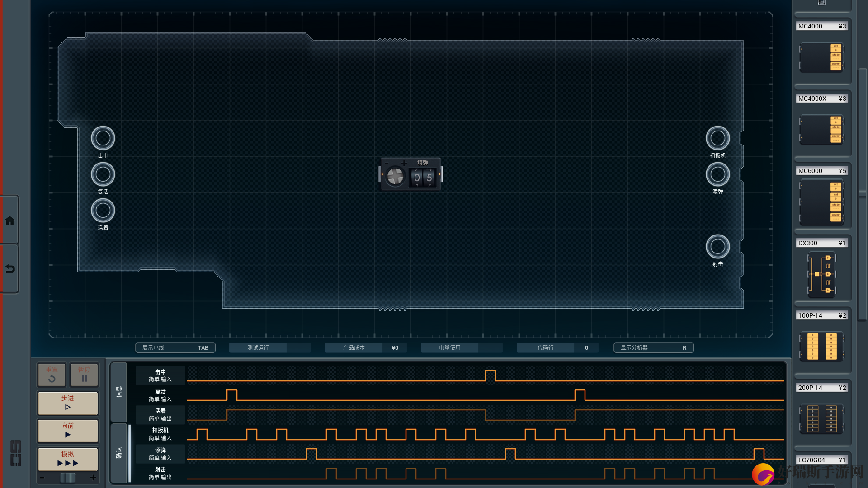
Task: Click the back arrow icon on left sidebar
Action: click(x=9, y=269)
